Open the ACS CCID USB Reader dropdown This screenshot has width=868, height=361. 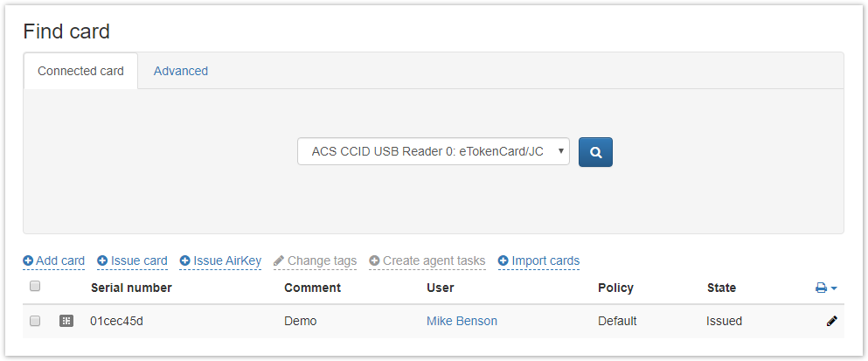(434, 151)
